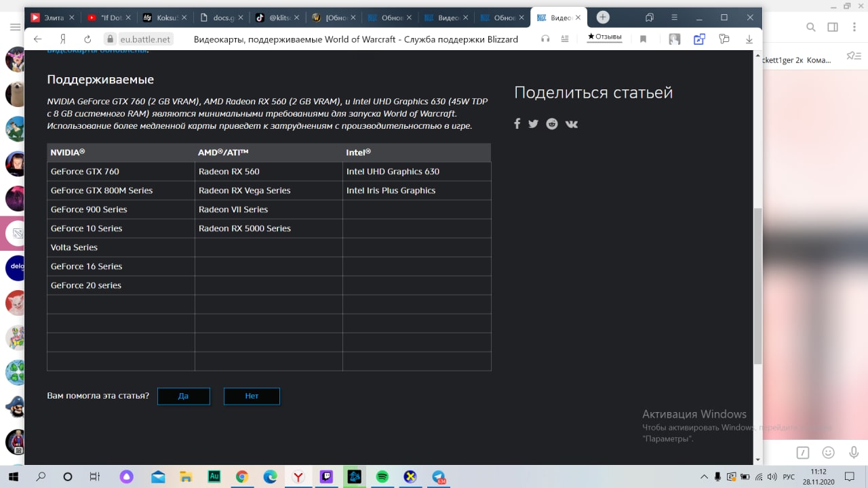
Task: Go back with the browser back arrow
Action: [x=38, y=39]
